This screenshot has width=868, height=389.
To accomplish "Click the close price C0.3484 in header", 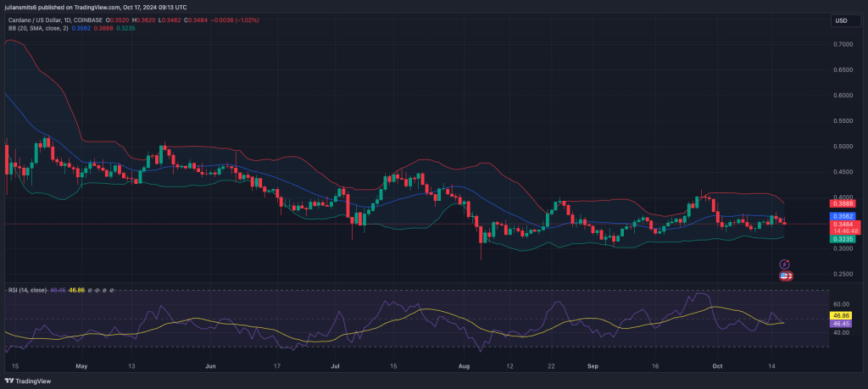I will [196, 20].
